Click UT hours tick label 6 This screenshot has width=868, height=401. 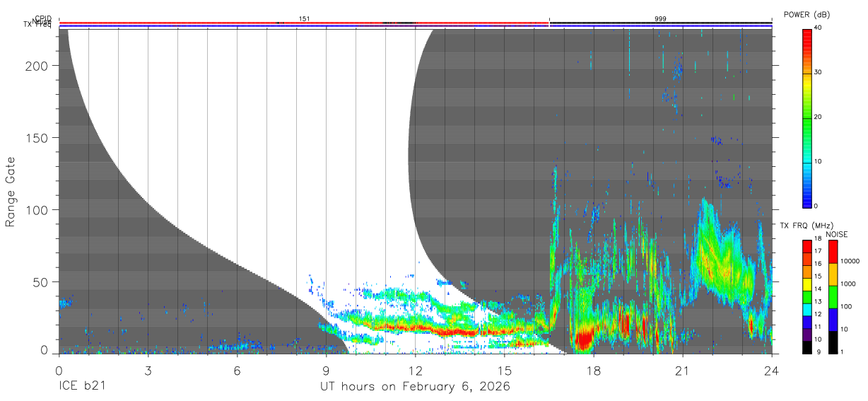click(x=237, y=370)
